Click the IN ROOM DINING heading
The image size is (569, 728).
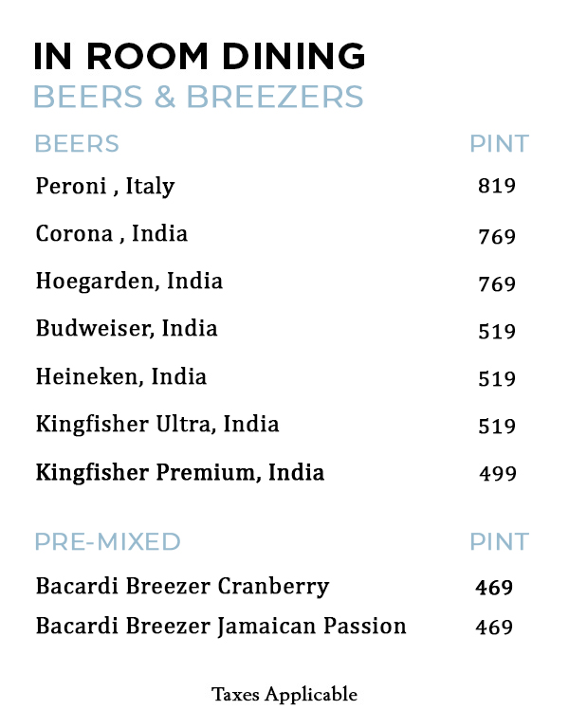[199, 56]
